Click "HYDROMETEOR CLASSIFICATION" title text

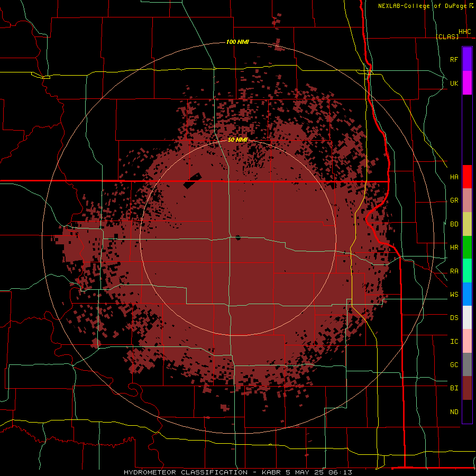click(186, 472)
